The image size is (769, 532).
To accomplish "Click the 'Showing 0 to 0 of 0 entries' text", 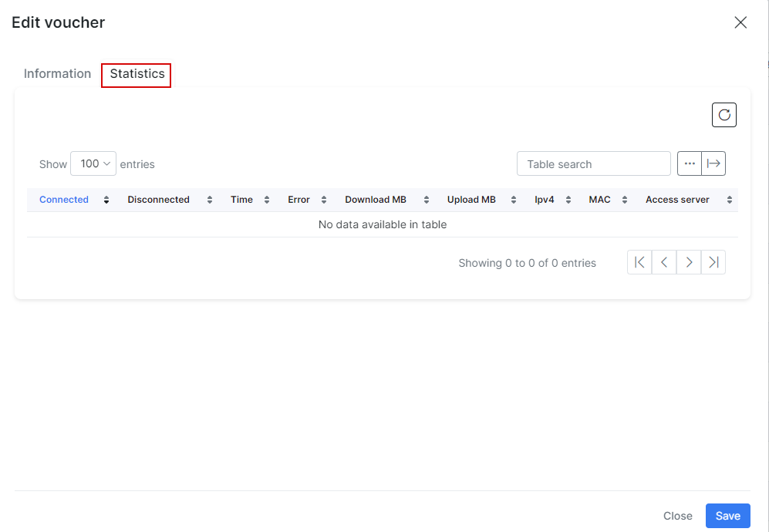I will [x=528, y=263].
